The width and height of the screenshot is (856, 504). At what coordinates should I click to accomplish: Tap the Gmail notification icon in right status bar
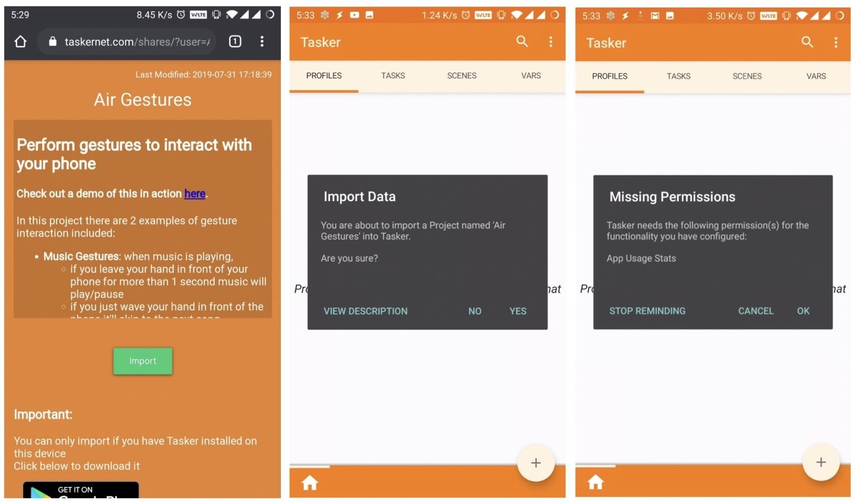pos(655,16)
